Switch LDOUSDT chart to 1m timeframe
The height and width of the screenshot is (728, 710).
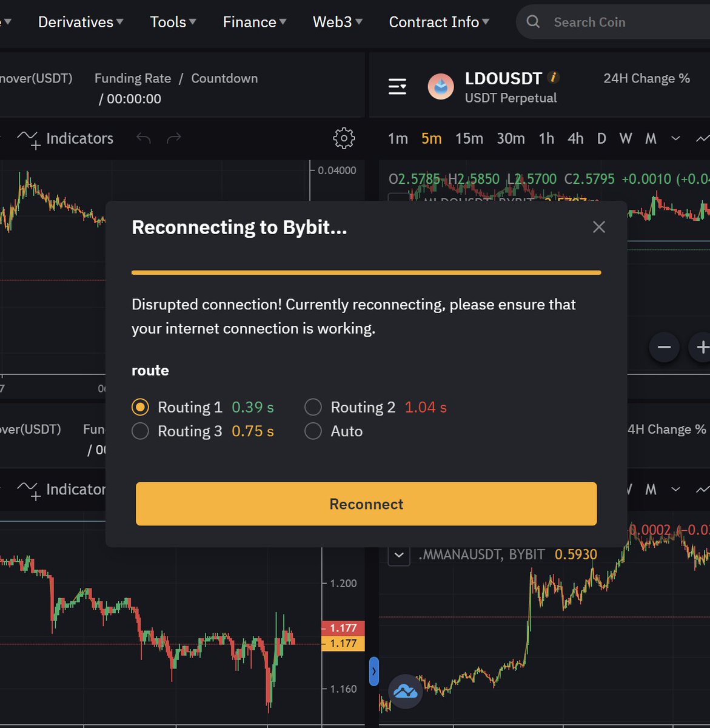(x=398, y=138)
